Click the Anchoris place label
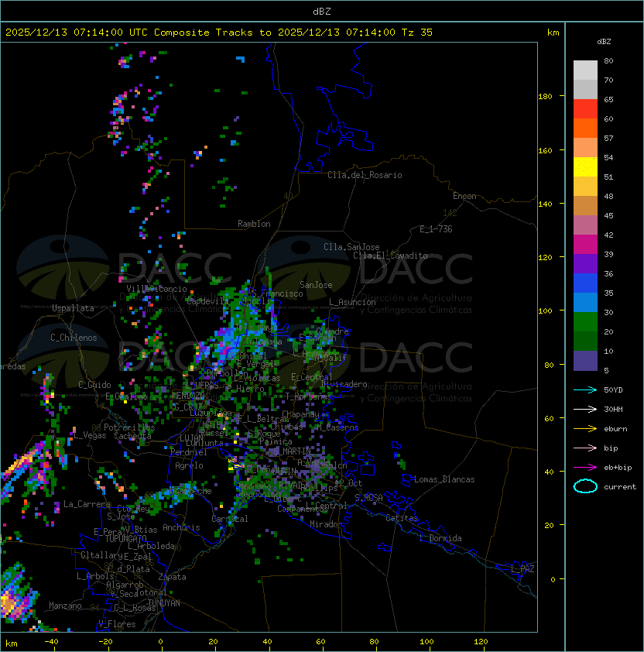The height and width of the screenshot is (652, 644). pyautogui.click(x=181, y=527)
